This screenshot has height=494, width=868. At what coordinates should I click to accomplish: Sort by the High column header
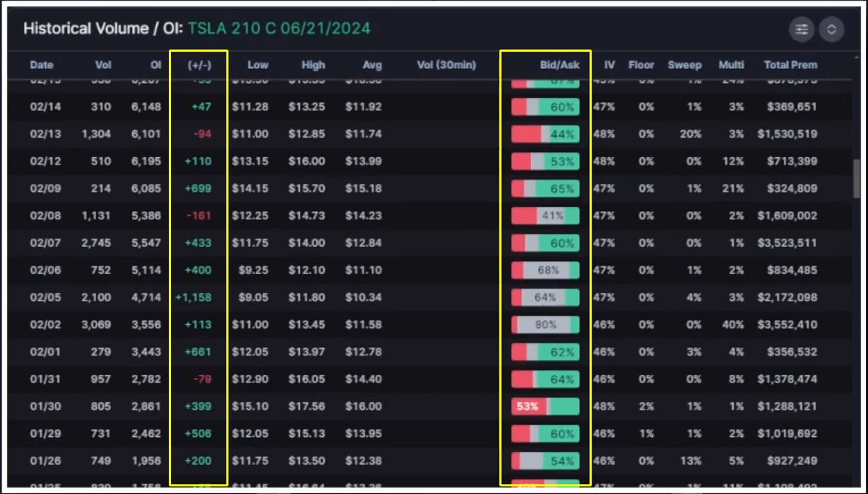tap(313, 65)
